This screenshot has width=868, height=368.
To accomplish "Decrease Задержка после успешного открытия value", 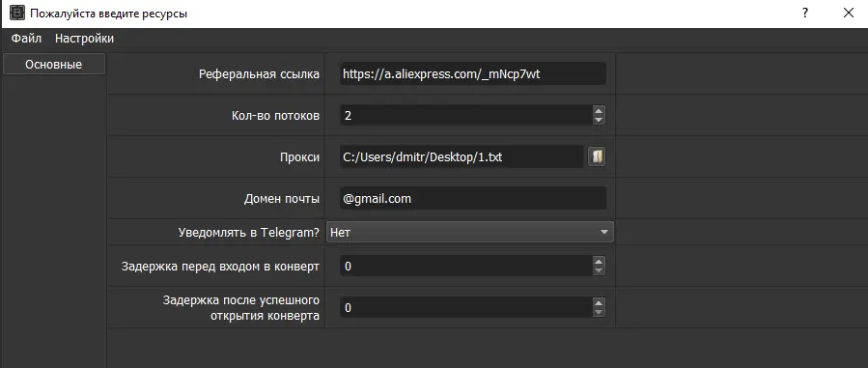I will pyautogui.click(x=598, y=313).
